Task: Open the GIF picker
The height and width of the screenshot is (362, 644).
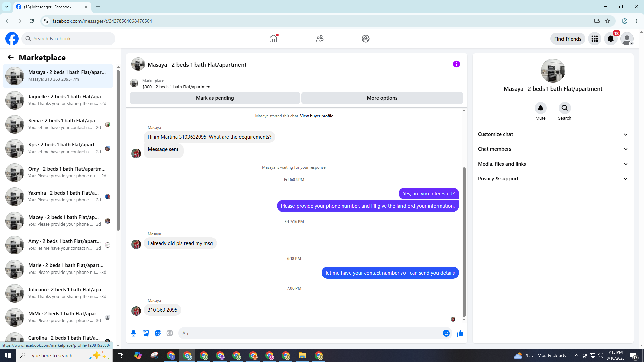Action: click(x=170, y=333)
